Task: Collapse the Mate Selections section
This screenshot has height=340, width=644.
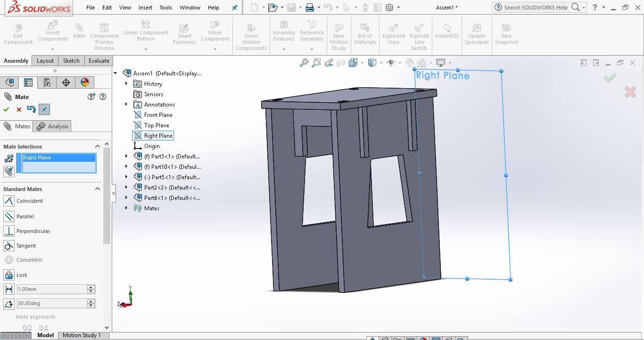Action: pyautogui.click(x=98, y=147)
